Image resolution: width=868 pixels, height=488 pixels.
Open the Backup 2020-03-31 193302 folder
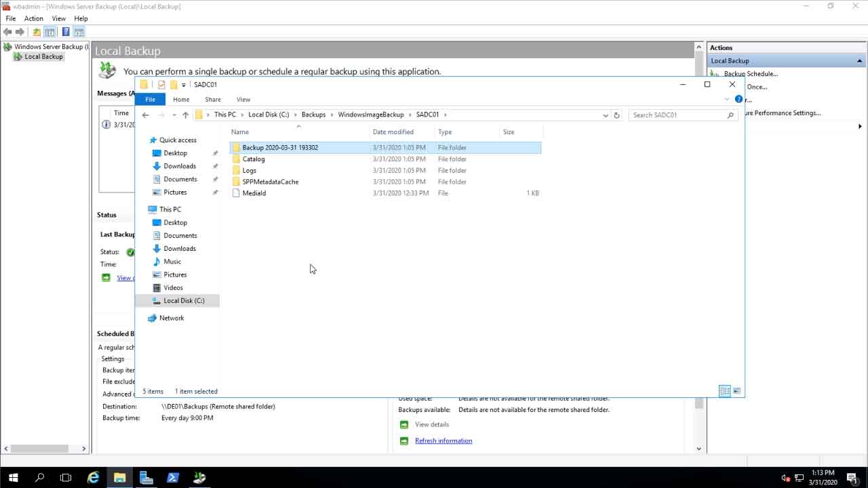pos(279,148)
